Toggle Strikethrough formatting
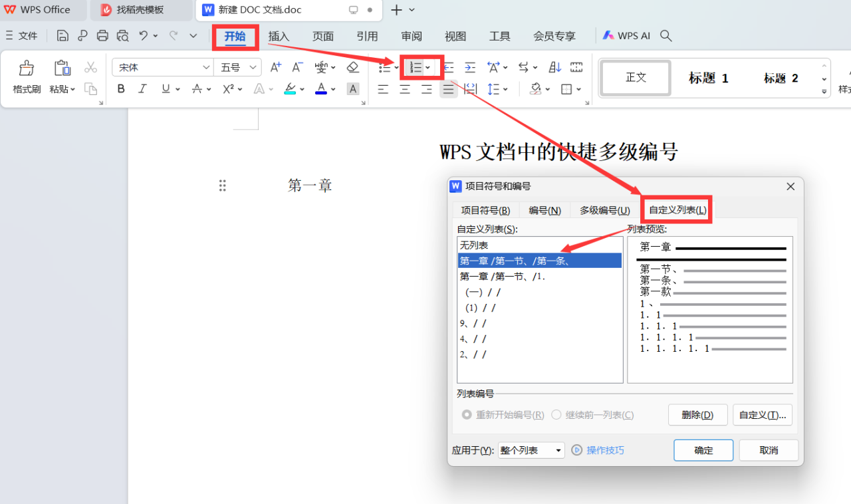Screen dimensions: 851x504 (x=197, y=89)
